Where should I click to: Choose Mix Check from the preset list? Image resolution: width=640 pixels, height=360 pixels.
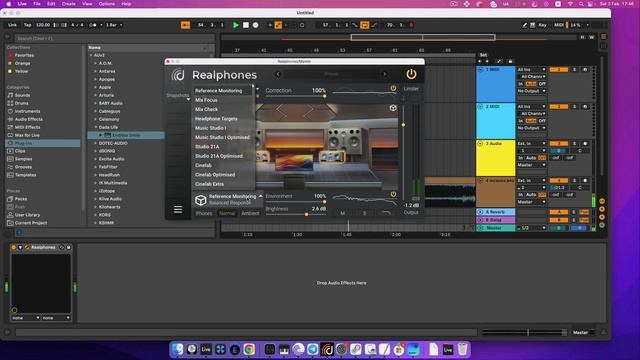(207, 109)
